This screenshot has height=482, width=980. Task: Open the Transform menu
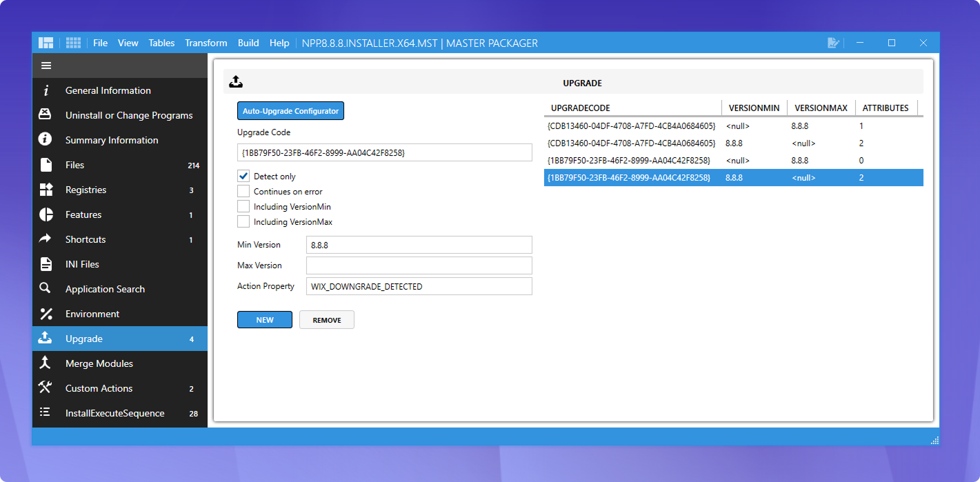tap(206, 43)
